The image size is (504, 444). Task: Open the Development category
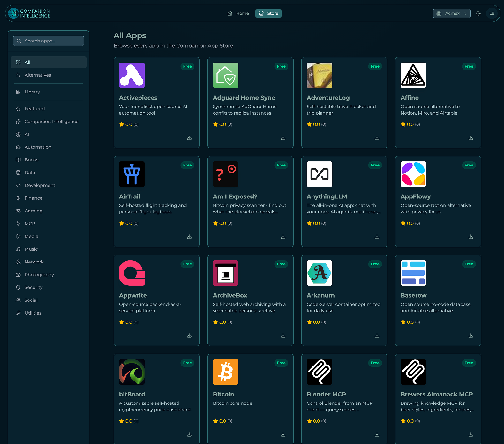click(x=49, y=185)
